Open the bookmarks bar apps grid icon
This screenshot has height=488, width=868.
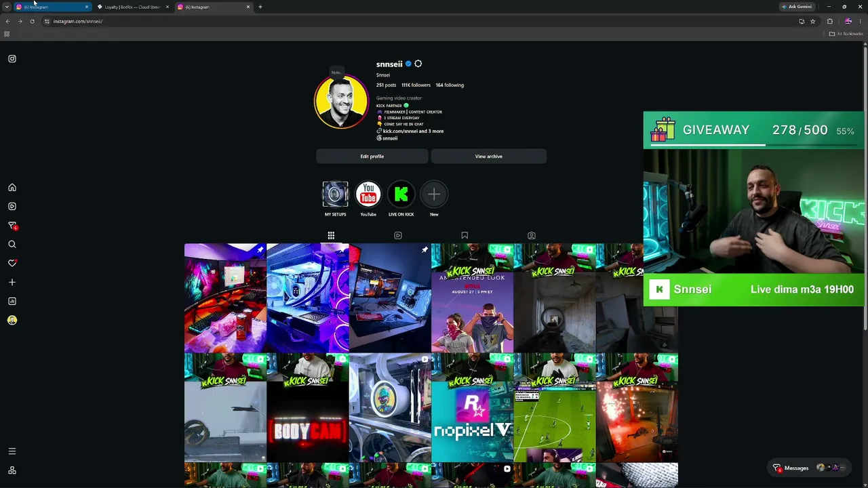(x=7, y=34)
